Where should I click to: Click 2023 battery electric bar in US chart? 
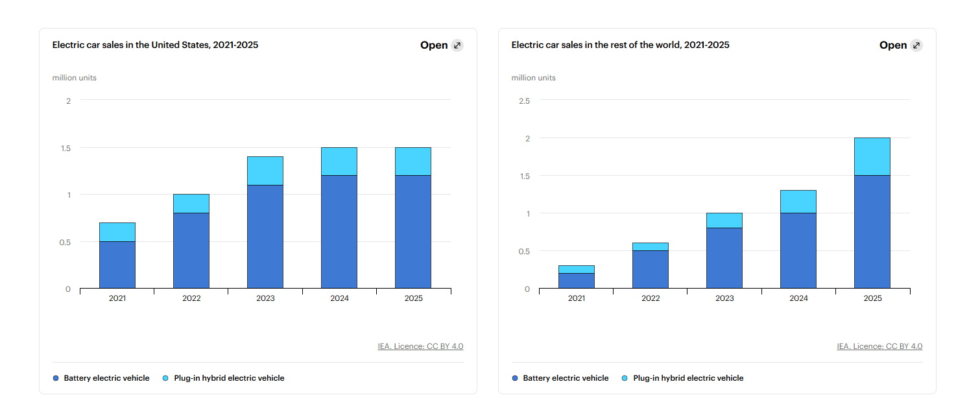(x=265, y=237)
